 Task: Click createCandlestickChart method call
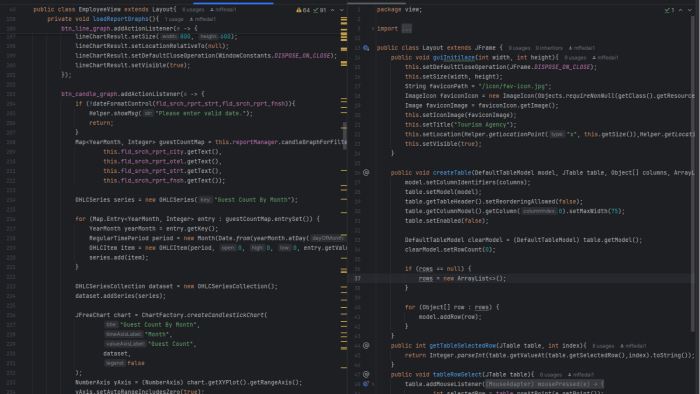(225, 315)
